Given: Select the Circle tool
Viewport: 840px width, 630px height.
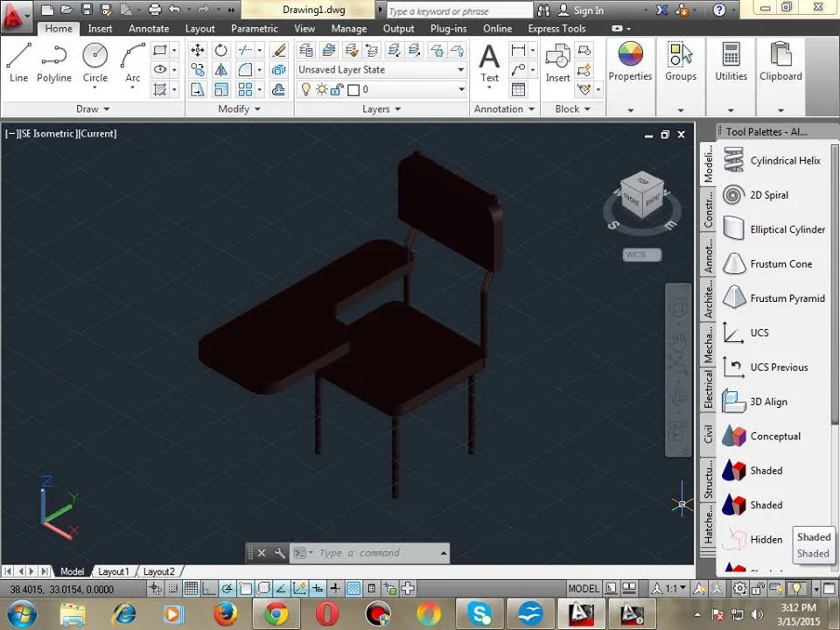Looking at the screenshot, I should [94, 63].
